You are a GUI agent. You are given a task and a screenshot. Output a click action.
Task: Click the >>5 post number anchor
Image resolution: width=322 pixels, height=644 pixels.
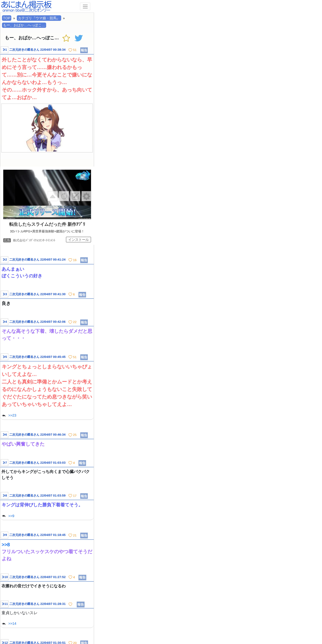tap(5, 357)
